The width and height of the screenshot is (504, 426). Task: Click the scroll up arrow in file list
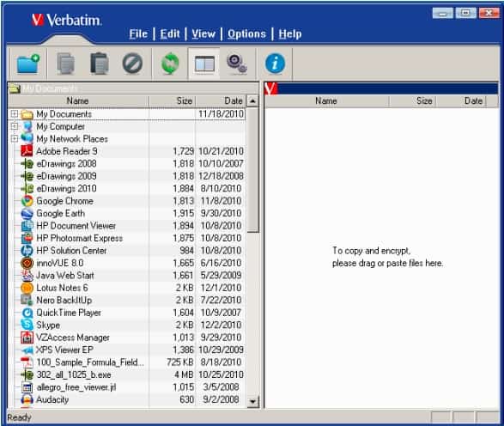click(x=253, y=101)
